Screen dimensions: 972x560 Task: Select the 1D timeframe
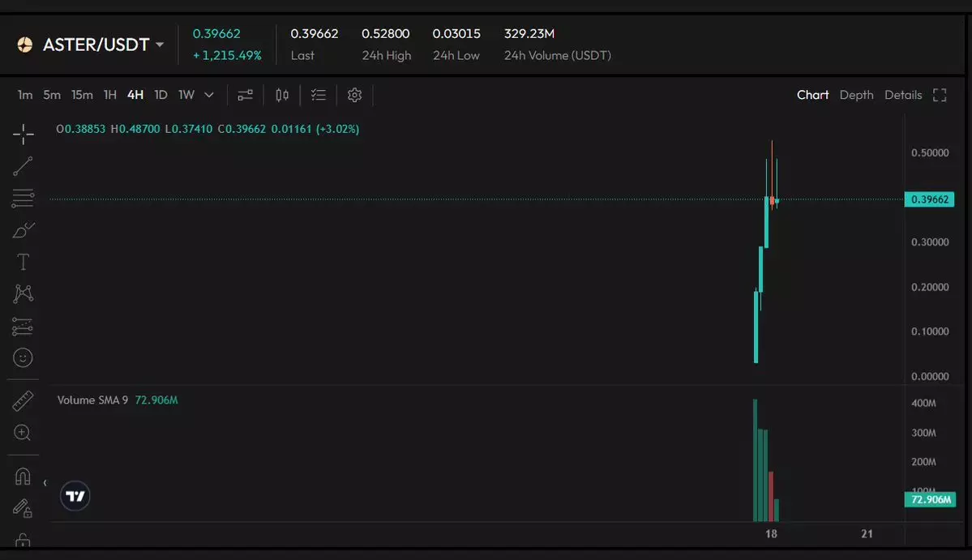tap(161, 96)
